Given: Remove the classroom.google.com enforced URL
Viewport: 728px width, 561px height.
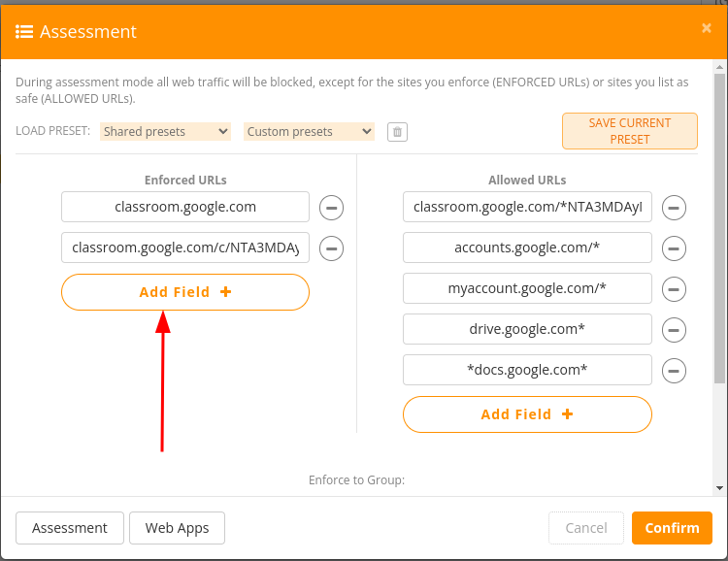Looking at the screenshot, I should click(331, 208).
